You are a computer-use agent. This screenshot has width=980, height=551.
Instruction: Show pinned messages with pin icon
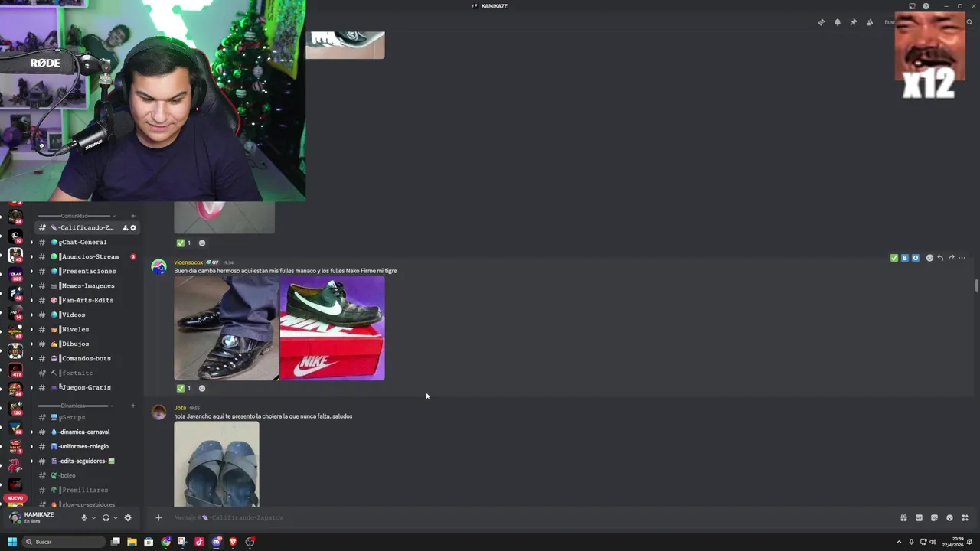point(854,22)
